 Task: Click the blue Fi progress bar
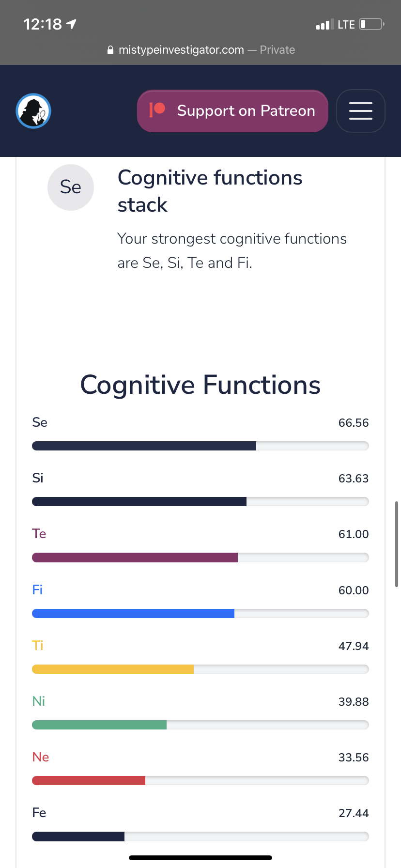200,613
